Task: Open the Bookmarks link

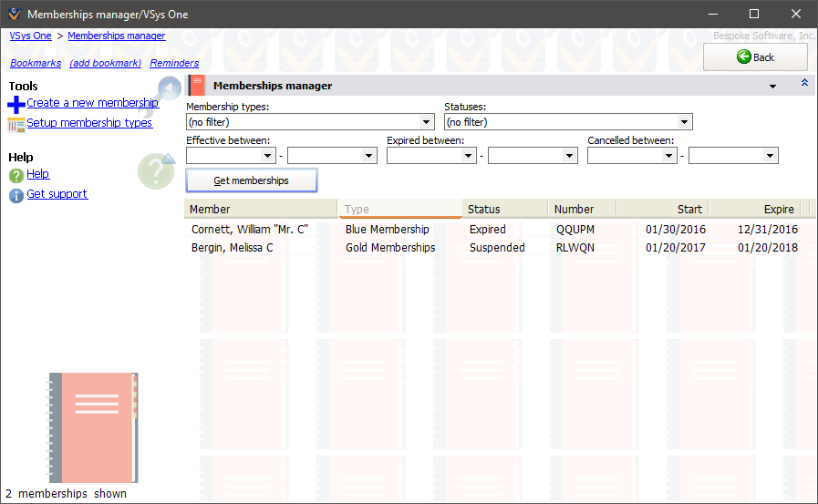Action: (x=36, y=63)
